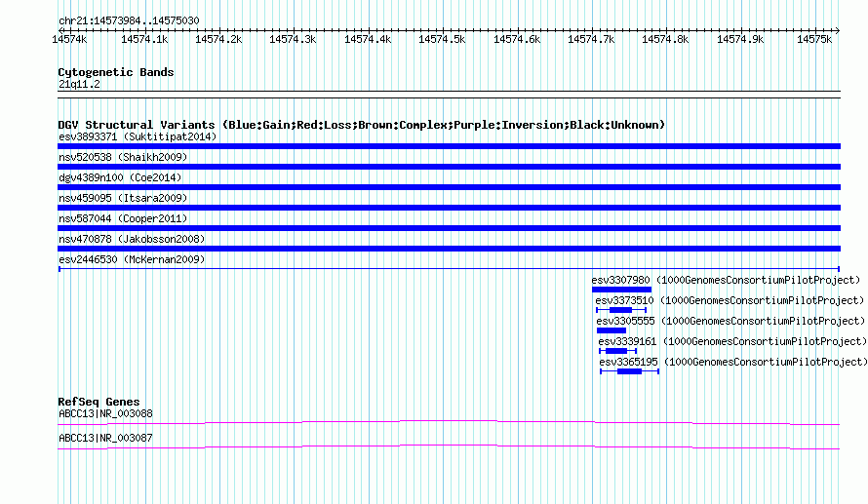Open the dgv4389n100 (Coe2014) variant label
Image resolution: width=868 pixels, height=504 pixels.
coord(120,177)
